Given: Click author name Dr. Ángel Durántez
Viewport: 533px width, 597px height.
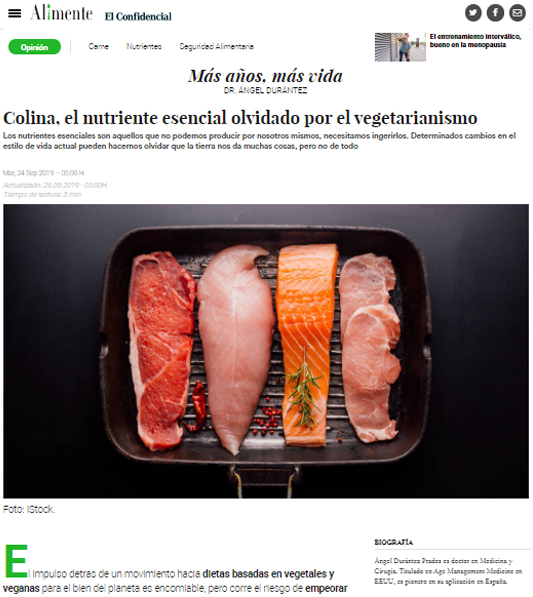Looking at the screenshot, I should [265, 91].
